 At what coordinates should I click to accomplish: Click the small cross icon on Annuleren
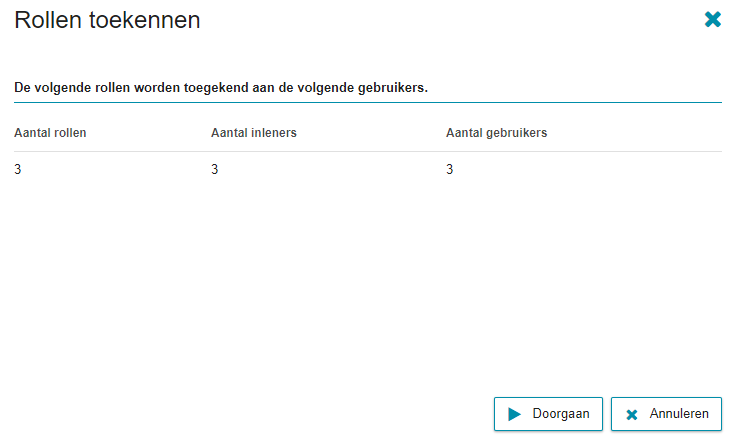632,415
